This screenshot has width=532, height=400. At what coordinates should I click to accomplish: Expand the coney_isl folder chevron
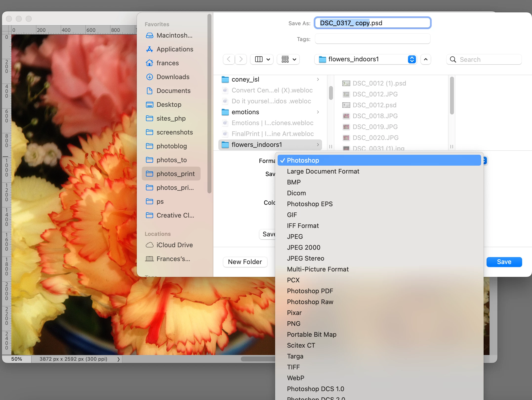tap(318, 79)
